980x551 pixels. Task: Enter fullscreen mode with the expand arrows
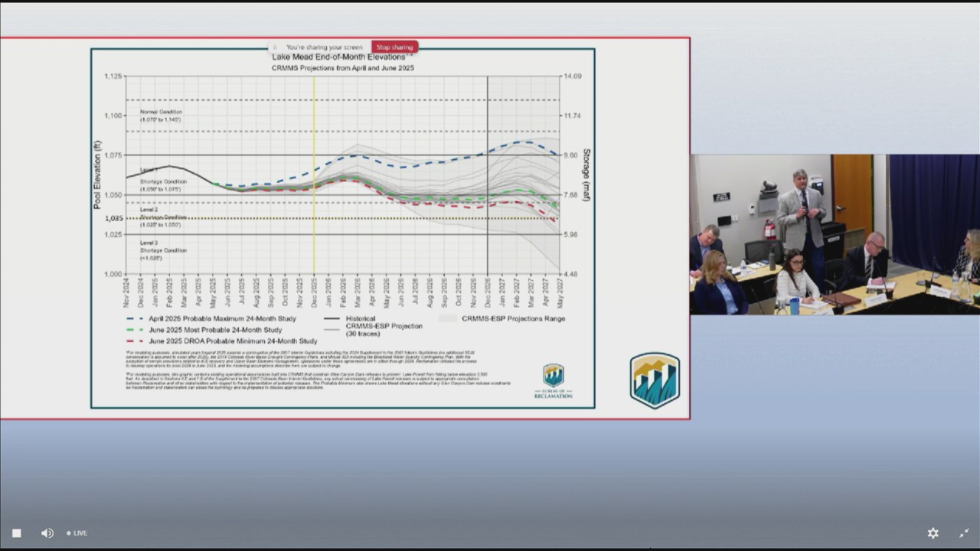964,533
